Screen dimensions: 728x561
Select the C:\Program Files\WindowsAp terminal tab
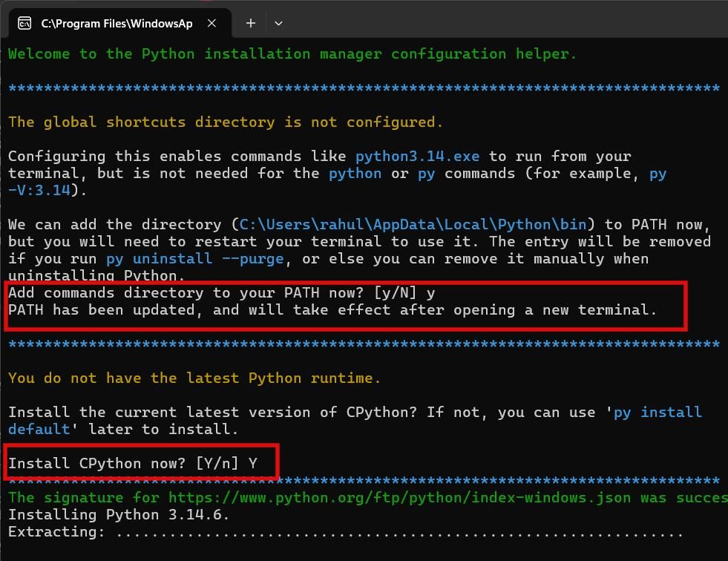coord(119,23)
